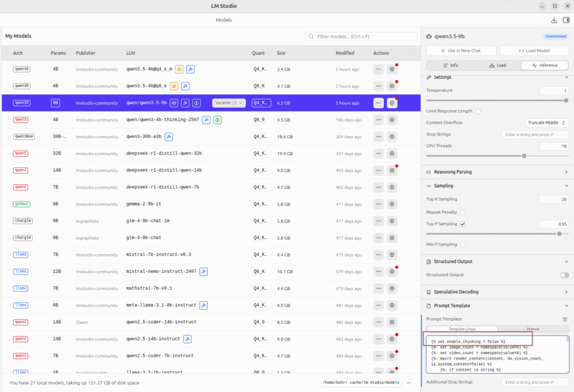Delete the prompt template with trash icon
This screenshot has height=392, width=574.
coord(565,319)
